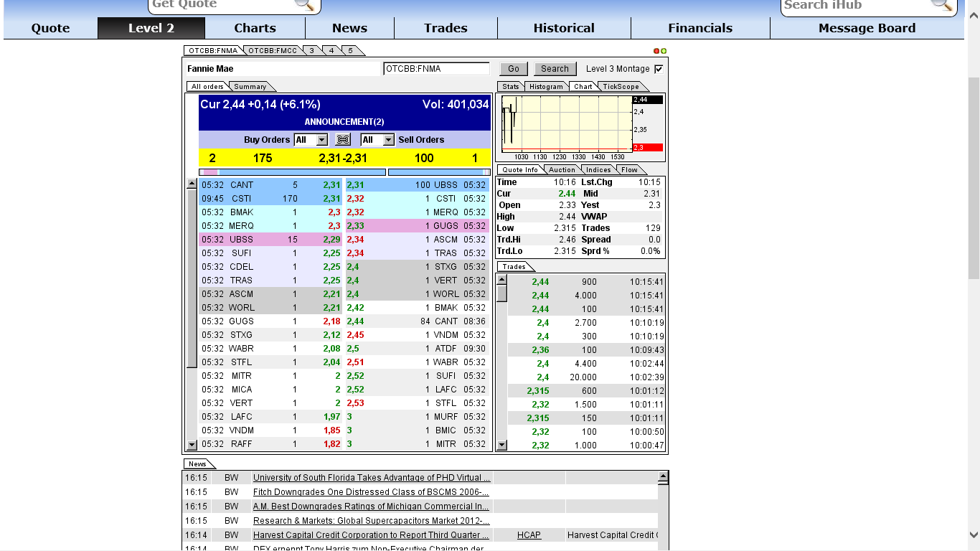Viewport: 980px width, 551px height.
Task: Open the Quote tab
Action: click(x=50, y=28)
